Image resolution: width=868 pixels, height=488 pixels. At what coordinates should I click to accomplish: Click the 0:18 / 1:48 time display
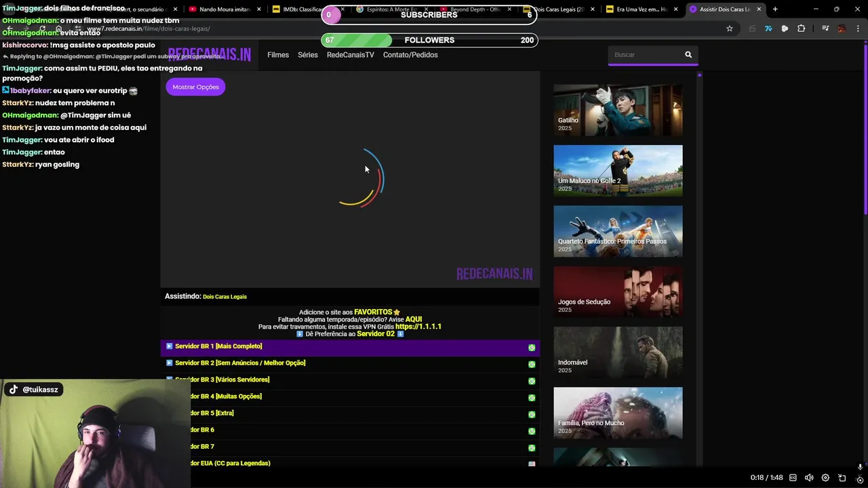tap(766, 478)
